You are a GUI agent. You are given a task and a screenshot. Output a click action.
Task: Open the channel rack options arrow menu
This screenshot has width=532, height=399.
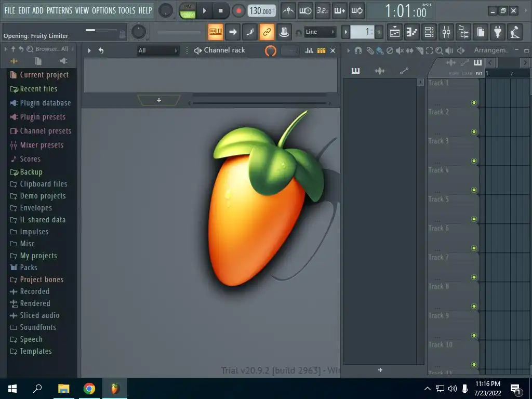89,50
